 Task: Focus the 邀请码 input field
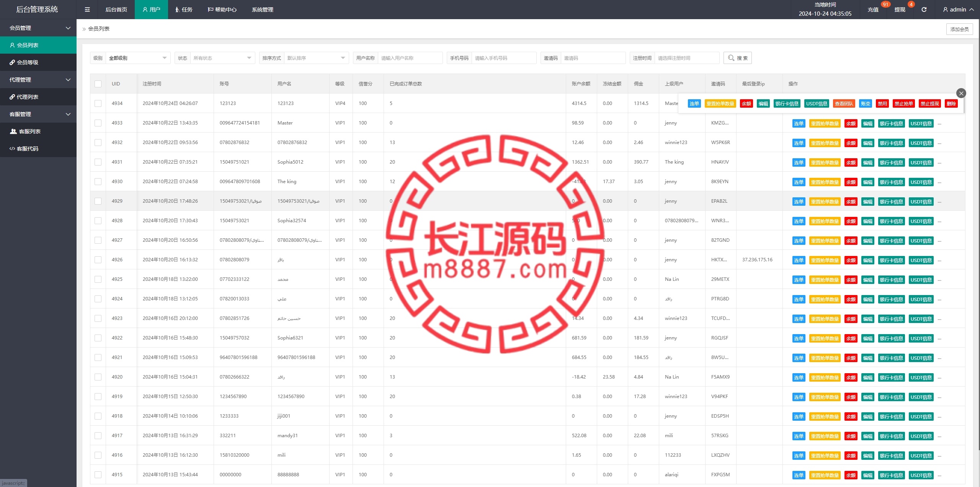(593, 58)
